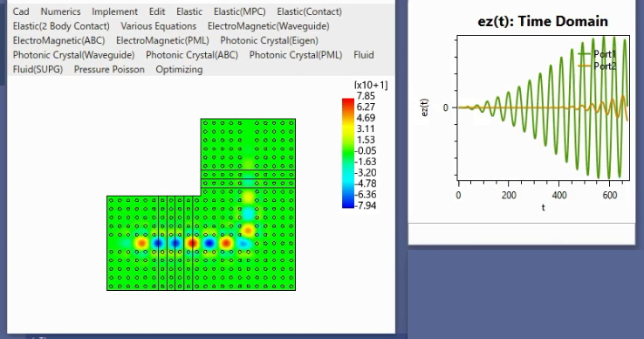
Task: Open the Photonic Crystal(PML) menu
Action: [296, 55]
